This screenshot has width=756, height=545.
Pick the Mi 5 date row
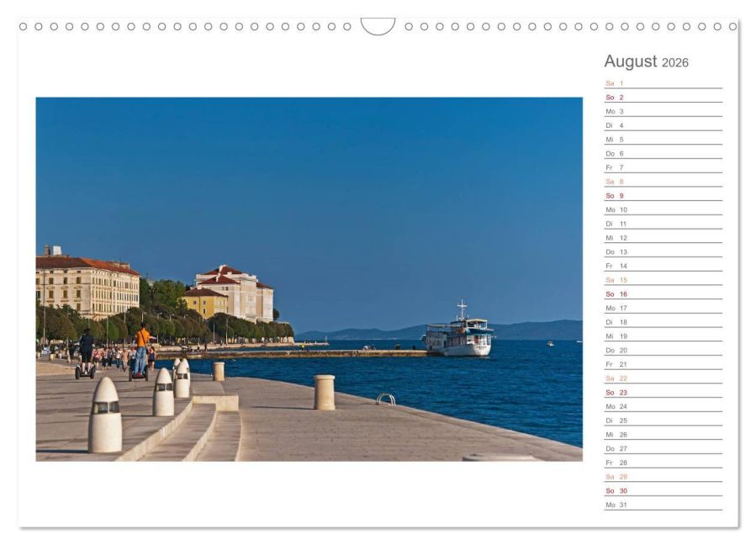(x=663, y=140)
